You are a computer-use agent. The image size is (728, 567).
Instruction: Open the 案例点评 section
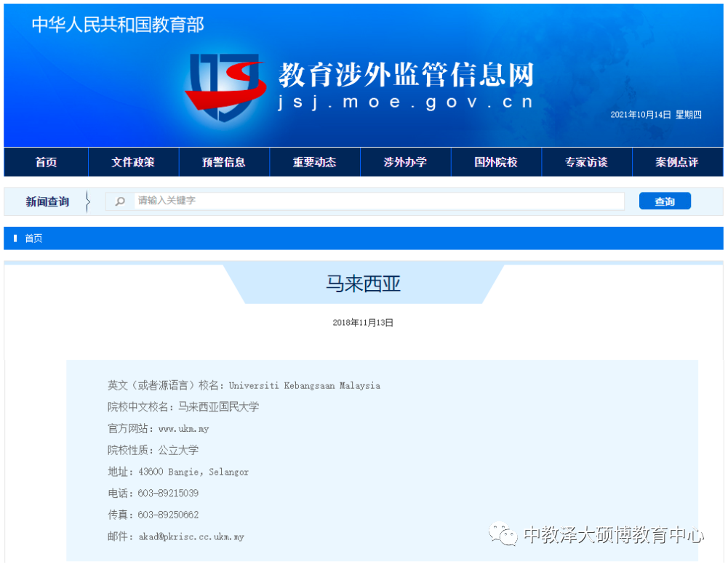677,162
